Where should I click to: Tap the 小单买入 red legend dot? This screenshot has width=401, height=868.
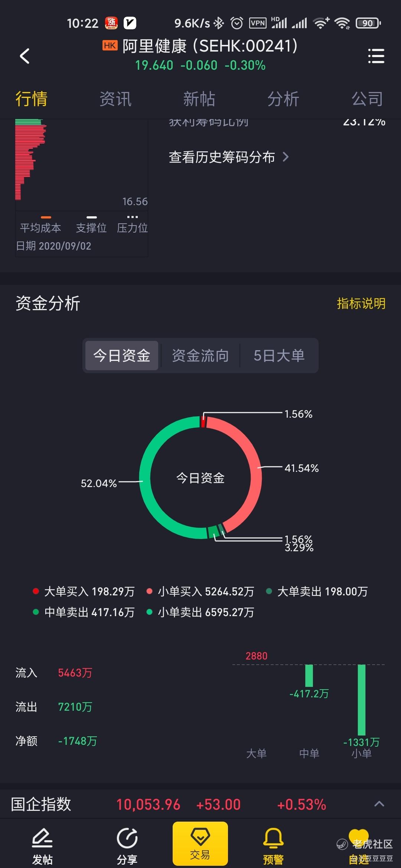point(149,591)
